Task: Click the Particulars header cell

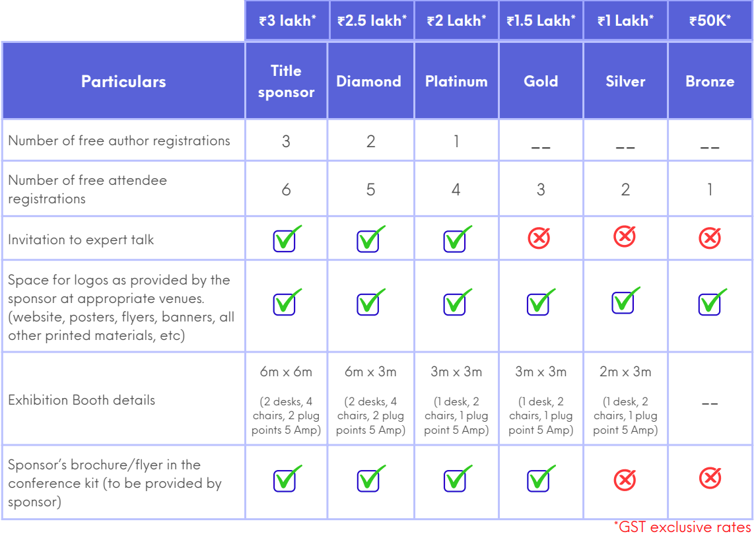Action: click(123, 81)
